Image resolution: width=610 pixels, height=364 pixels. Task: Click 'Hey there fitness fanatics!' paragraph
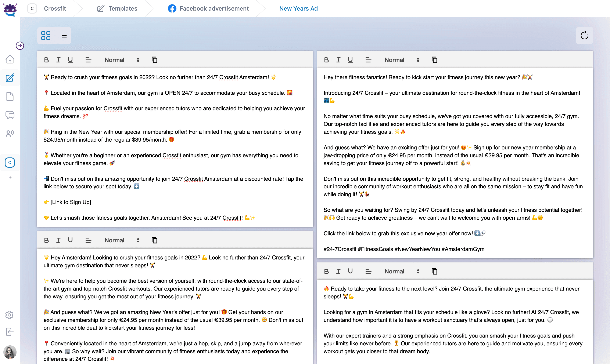[x=428, y=77]
